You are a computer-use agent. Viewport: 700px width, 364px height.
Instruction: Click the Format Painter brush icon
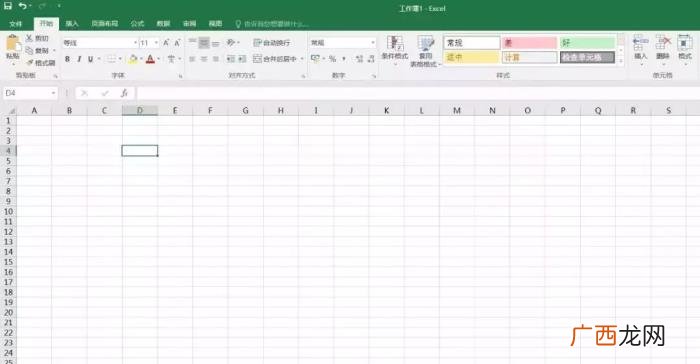[x=30, y=63]
